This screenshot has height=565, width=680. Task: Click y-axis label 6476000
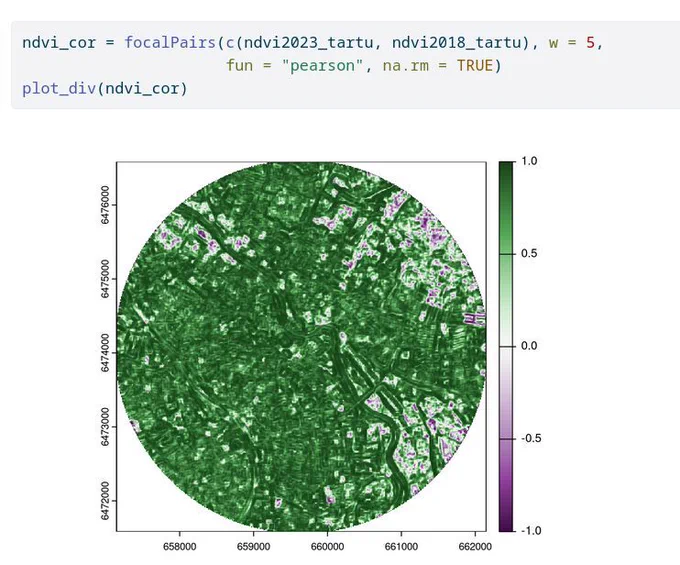(105, 205)
